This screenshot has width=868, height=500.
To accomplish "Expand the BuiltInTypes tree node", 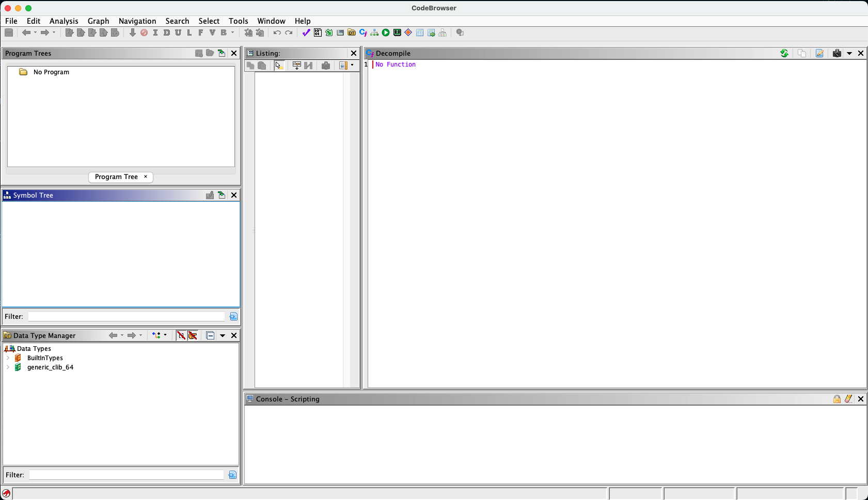I will click(x=8, y=358).
